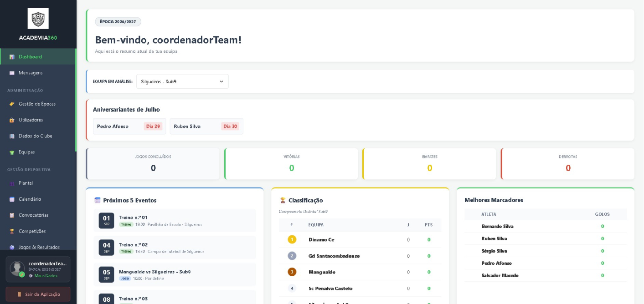This screenshot has width=644, height=304.
Task: Click the blue JOGO tag
Action: (125, 279)
